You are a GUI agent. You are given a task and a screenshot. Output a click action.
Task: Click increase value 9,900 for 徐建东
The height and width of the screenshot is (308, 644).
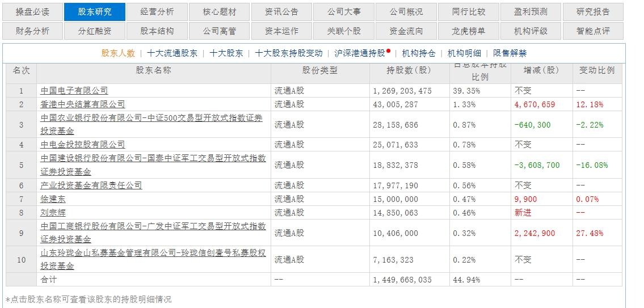click(x=525, y=199)
